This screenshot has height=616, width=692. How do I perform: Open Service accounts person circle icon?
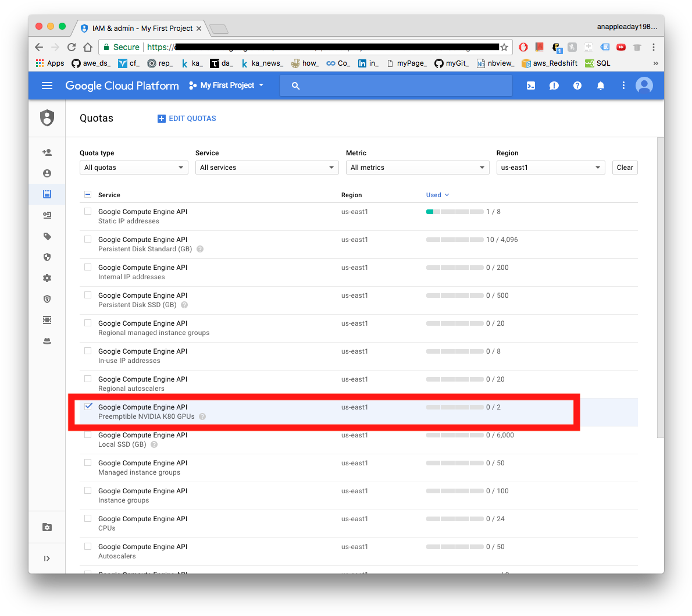click(x=47, y=173)
